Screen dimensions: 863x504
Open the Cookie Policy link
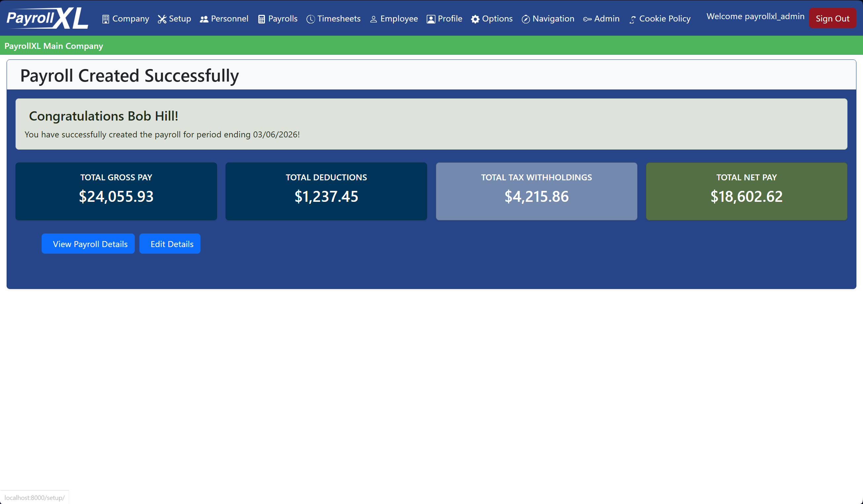tap(660, 18)
